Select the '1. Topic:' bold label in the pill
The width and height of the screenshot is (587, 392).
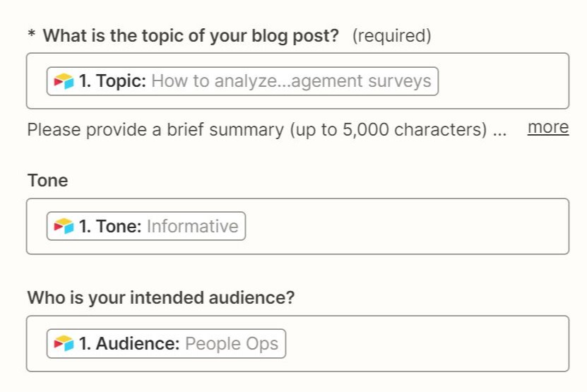[112, 81]
